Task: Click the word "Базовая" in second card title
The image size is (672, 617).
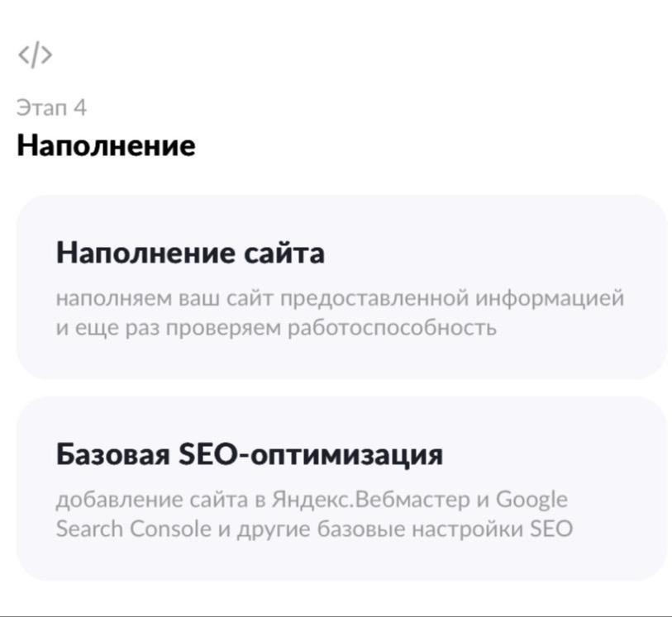Action: coord(112,454)
